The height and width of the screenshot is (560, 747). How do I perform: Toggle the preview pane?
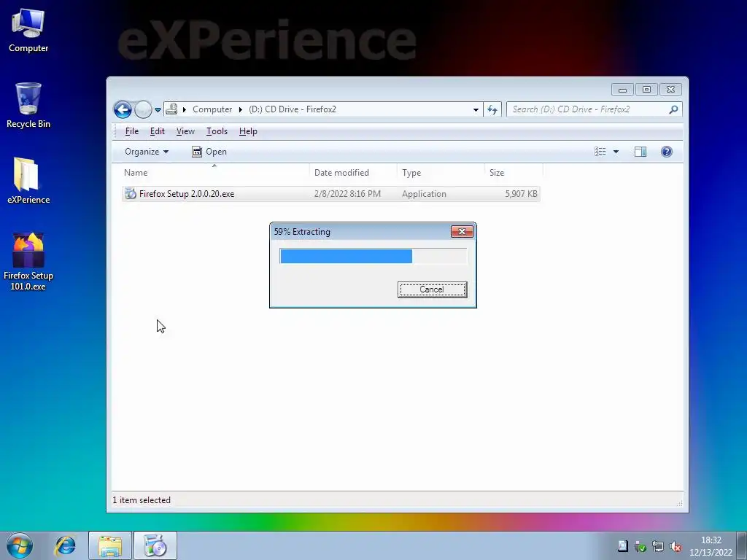tap(640, 152)
